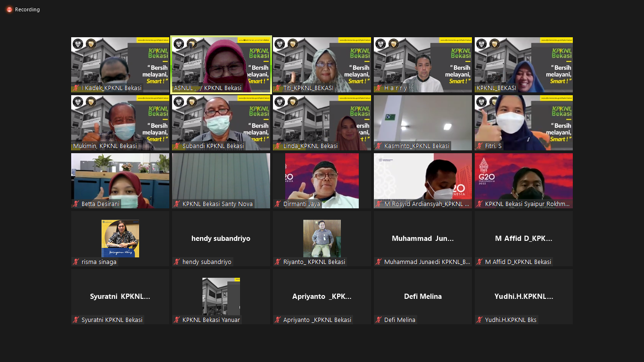The height and width of the screenshot is (362, 644).
Task: Click the highlighted ASNUL active speaker video
Action: pos(221,64)
